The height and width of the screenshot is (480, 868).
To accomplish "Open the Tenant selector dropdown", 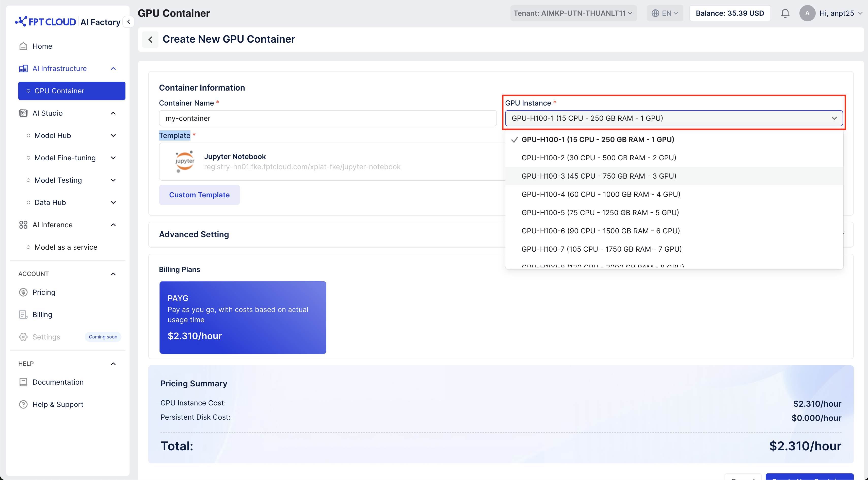I will pyautogui.click(x=573, y=13).
